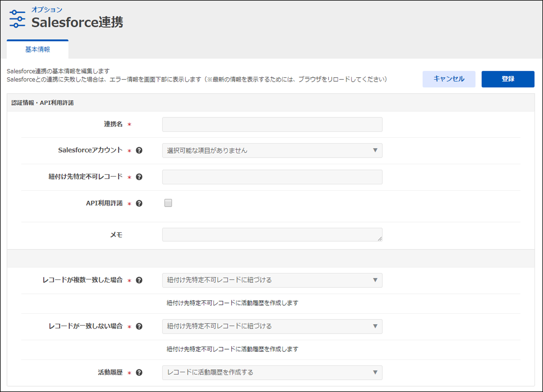Viewport: 543px width, 392px height.
Task: Open the レコードが複数一致した場合 dropdown
Action: click(x=272, y=280)
